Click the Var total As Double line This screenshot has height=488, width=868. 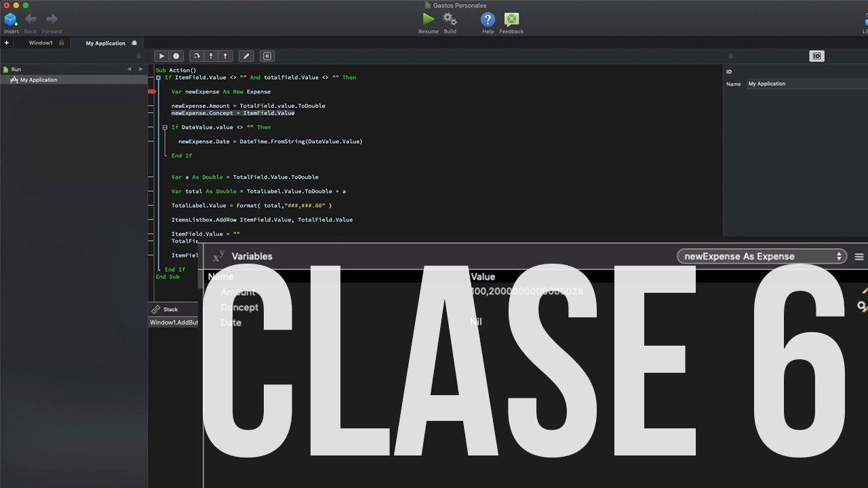(258, 191)
